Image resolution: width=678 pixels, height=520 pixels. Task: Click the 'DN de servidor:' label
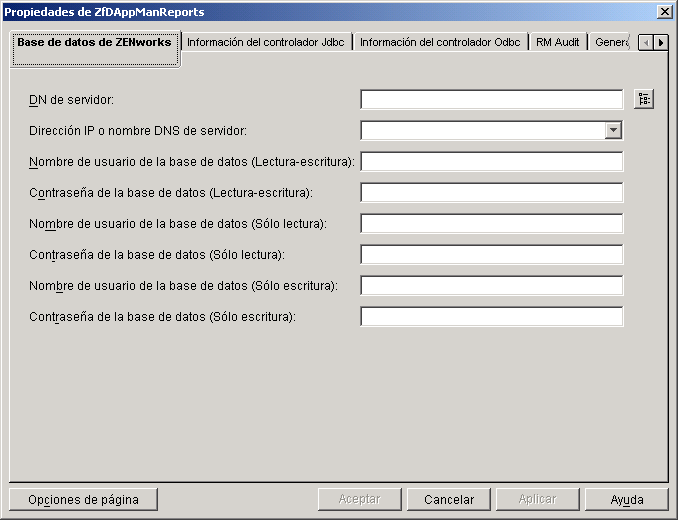71,100
